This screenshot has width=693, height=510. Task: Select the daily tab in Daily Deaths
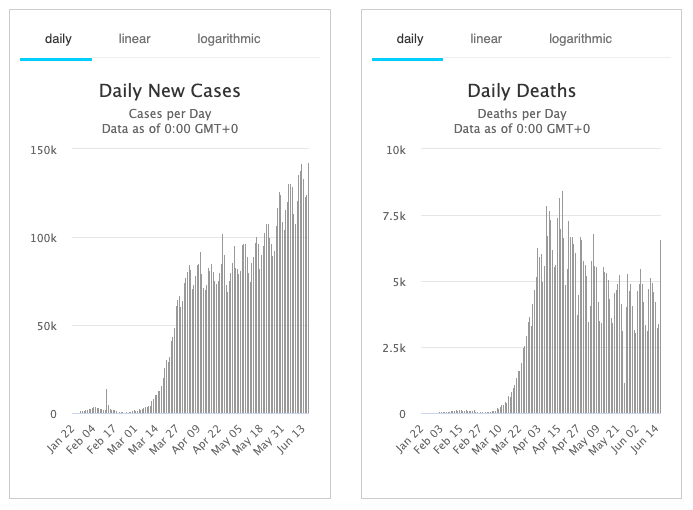pos(410,39)
